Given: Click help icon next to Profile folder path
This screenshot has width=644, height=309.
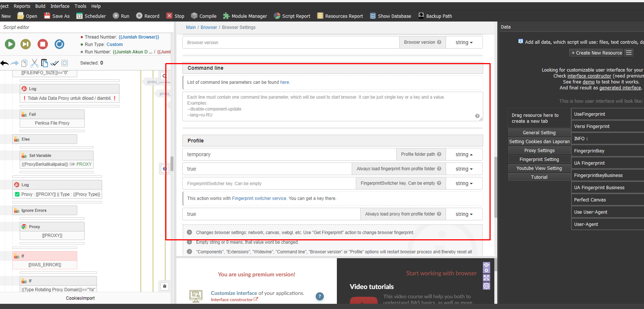Looking at the screenshot, I should tap(439, 154).
